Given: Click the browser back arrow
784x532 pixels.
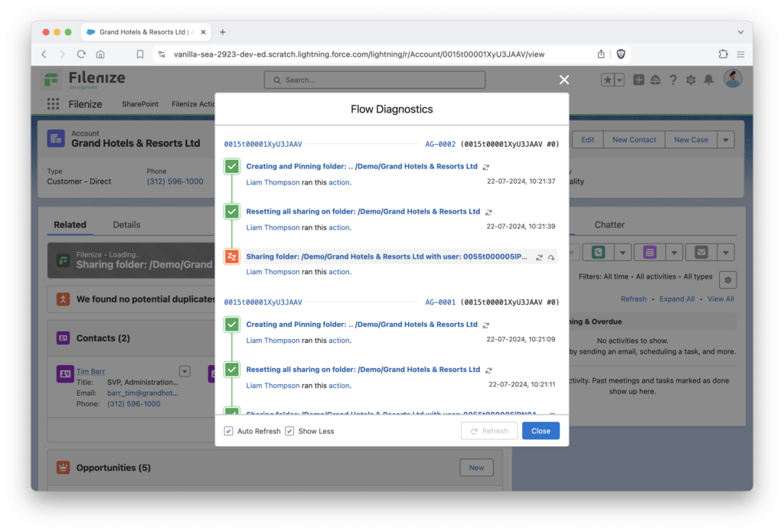Looking at the screenshot, I should 44,54.
